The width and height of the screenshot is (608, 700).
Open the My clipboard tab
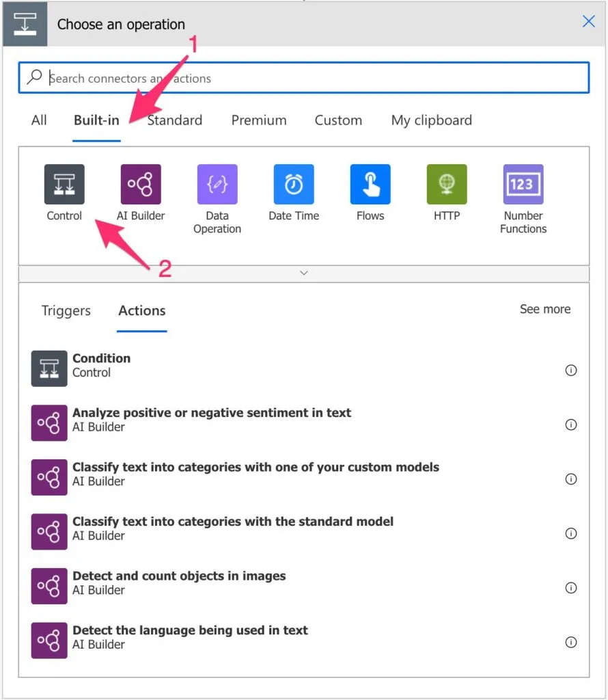tap(431, 120)
